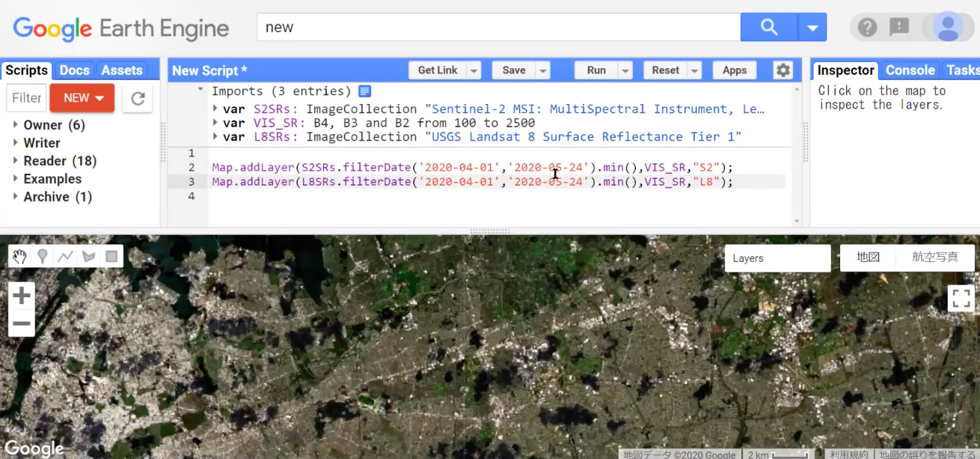Click the Inspector hint text
Image resolution: width=980 pixels, height=459 pixels.
(x=882, y=98)
